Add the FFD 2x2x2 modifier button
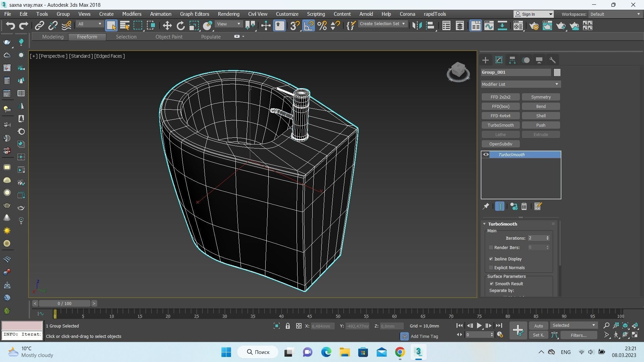 [500, 97]
